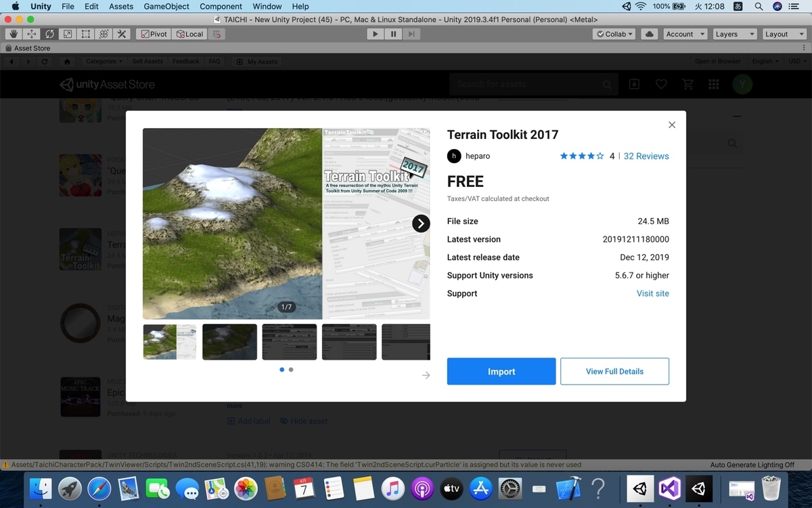The height and width of the screenshot is (508, 812).
Task: Open the USD currency dropdown
Action: pyautogui.click(x=796, y=61)
